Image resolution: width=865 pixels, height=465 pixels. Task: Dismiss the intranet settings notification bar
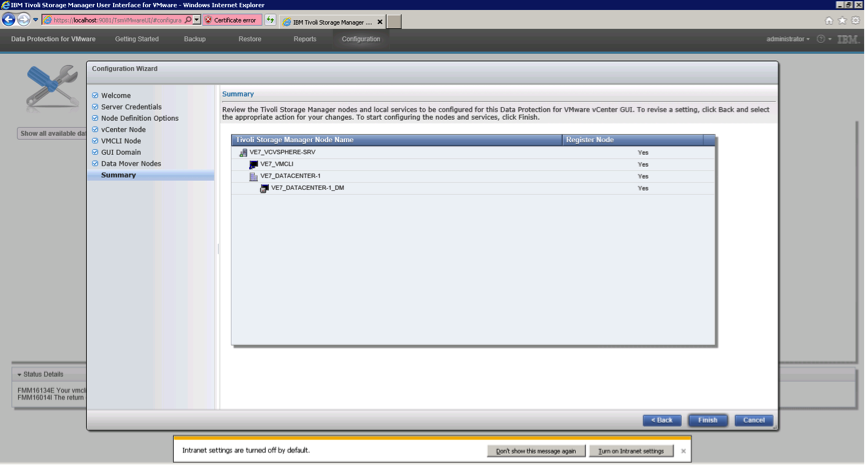click(683, 451)
